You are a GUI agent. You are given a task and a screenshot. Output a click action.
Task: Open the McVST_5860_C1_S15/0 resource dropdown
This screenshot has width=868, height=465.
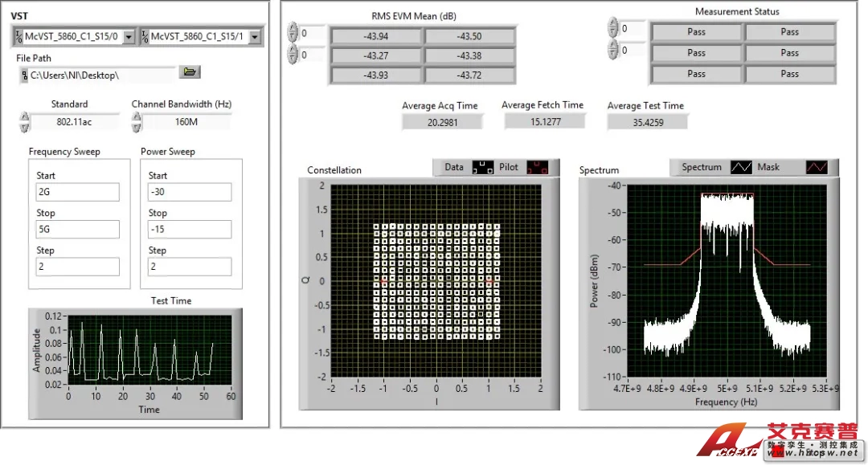pos(129,37)
